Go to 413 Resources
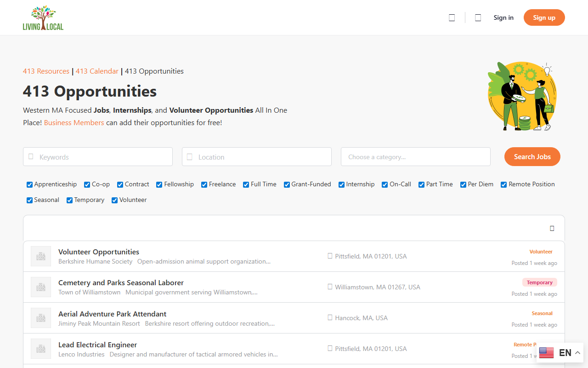This screenshot has width=588, height=368. click(x=46, y=71)
